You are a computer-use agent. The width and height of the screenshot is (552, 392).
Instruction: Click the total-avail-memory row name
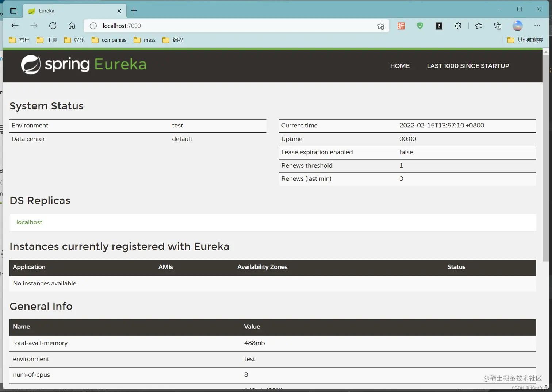pos(40,343)
